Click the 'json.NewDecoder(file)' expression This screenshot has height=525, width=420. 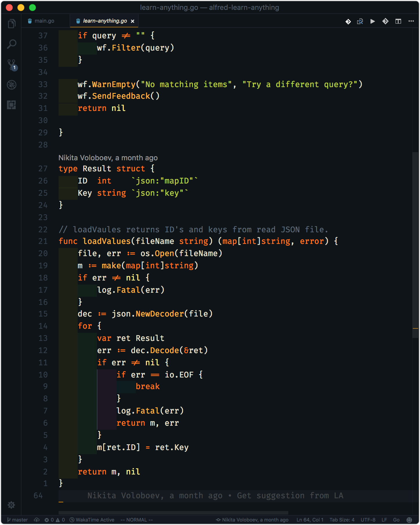coord(162,314)
